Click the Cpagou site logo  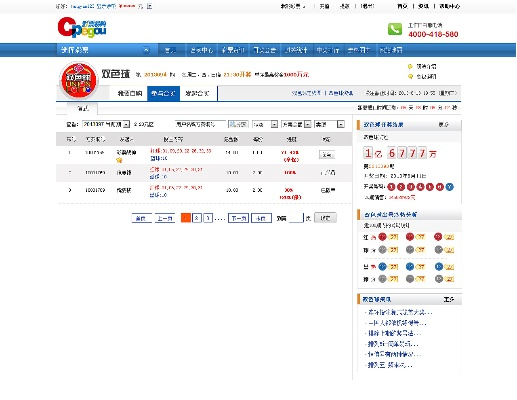[82, 27]
